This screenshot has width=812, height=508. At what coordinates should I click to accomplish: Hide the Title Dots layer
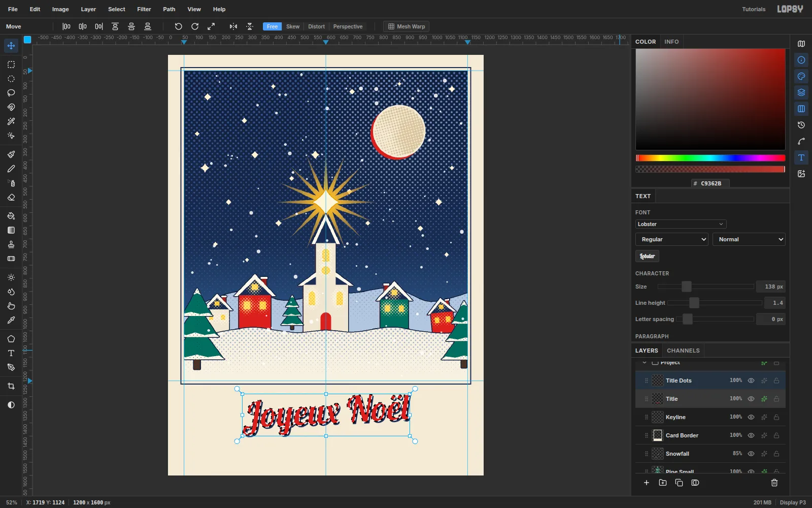pyautogui.click(x=751, y=380)
